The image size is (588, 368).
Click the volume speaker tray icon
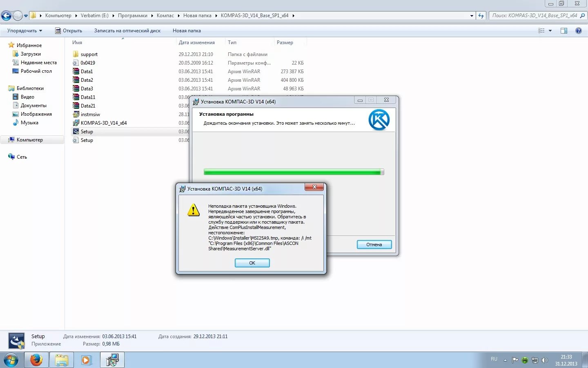[544, 360]
